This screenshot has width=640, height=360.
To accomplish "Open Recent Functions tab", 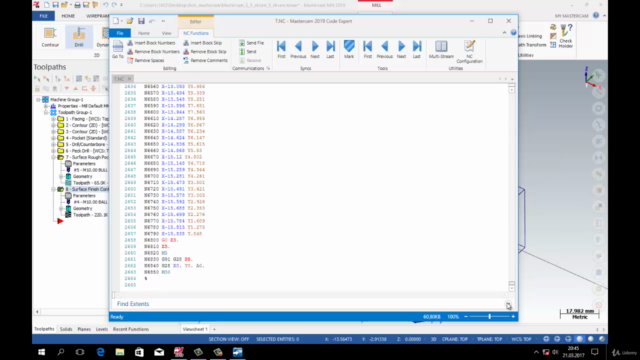I will point(131,329).
